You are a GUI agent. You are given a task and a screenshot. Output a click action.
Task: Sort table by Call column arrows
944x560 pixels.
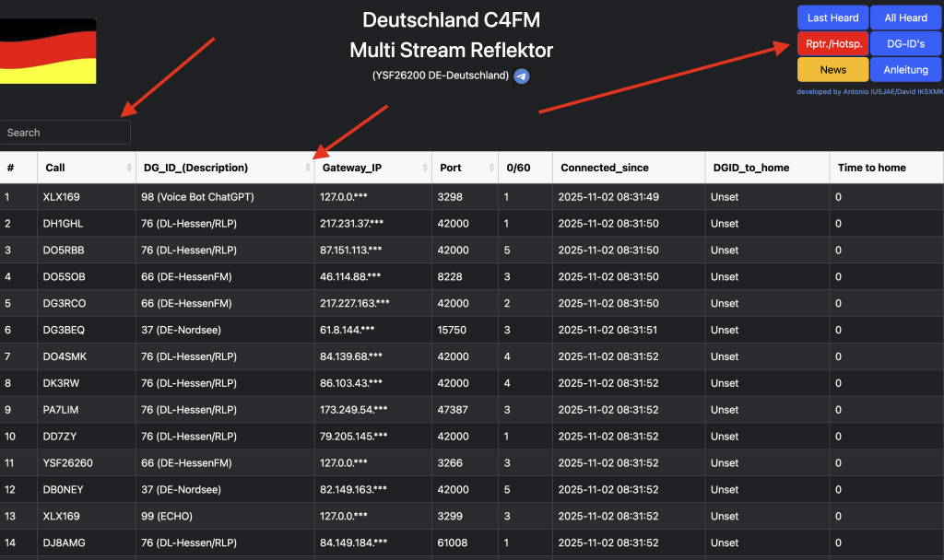[x=128, y=168]
